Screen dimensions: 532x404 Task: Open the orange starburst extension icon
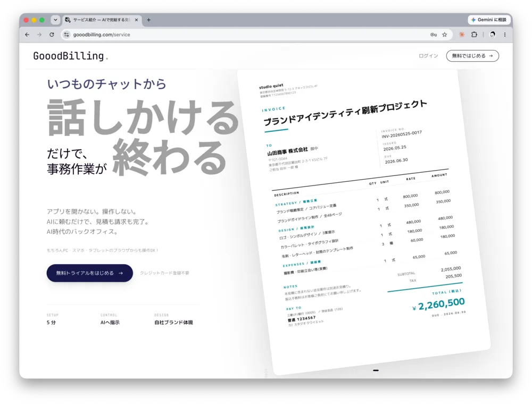pos(462,35)
